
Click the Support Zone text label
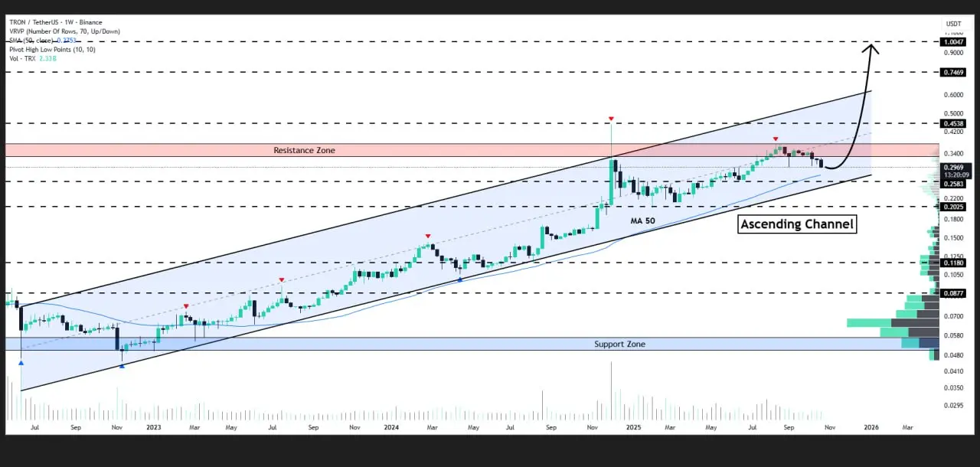[619, 345]
